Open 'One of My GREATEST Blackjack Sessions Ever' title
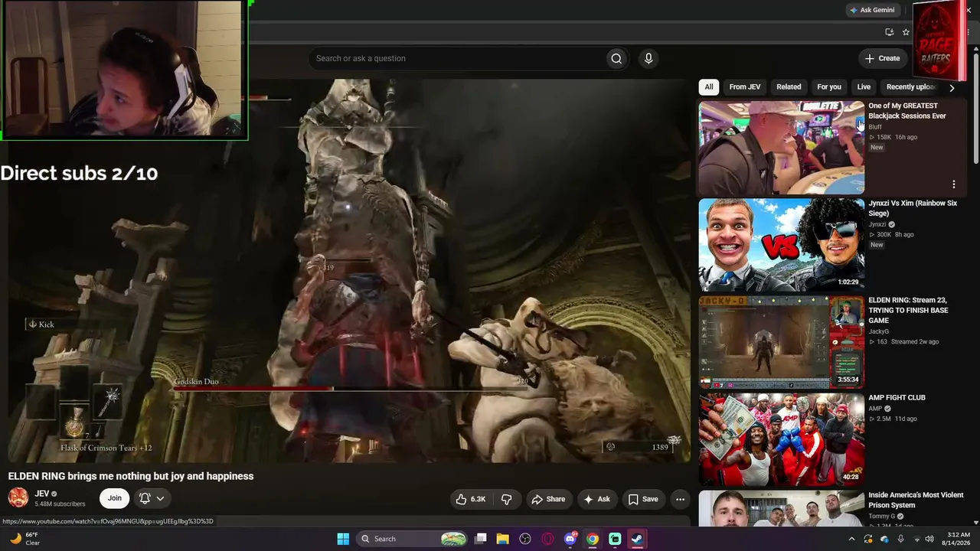The image size is (980, 551). click(907, 111)
